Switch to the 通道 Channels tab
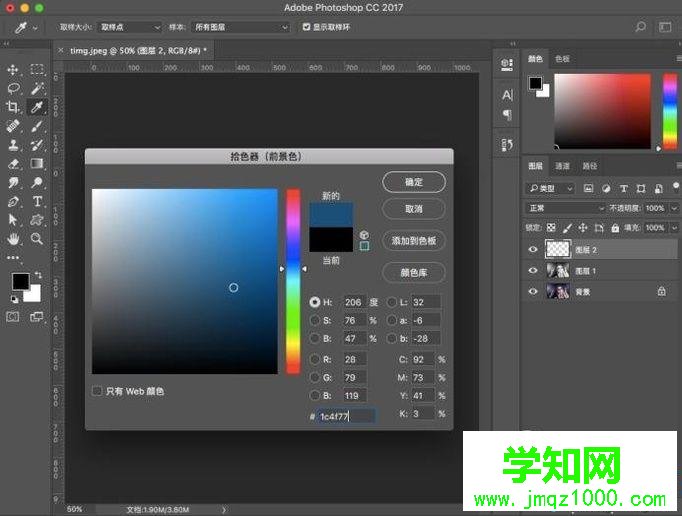The height and width of the screenshot is (516, 682). 562,166
